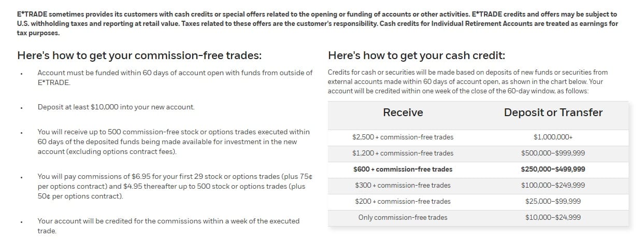Click 'Here's how to get your cash credit' heading
The height and width of the screenshot is (239, 644).
417,56
